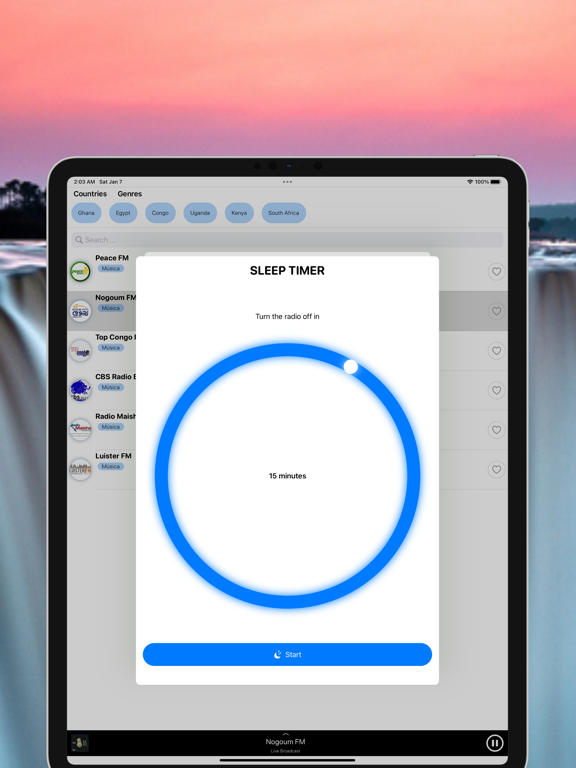Favorite the Luister FM station
576x768 pixels.
tap(496, 470)
